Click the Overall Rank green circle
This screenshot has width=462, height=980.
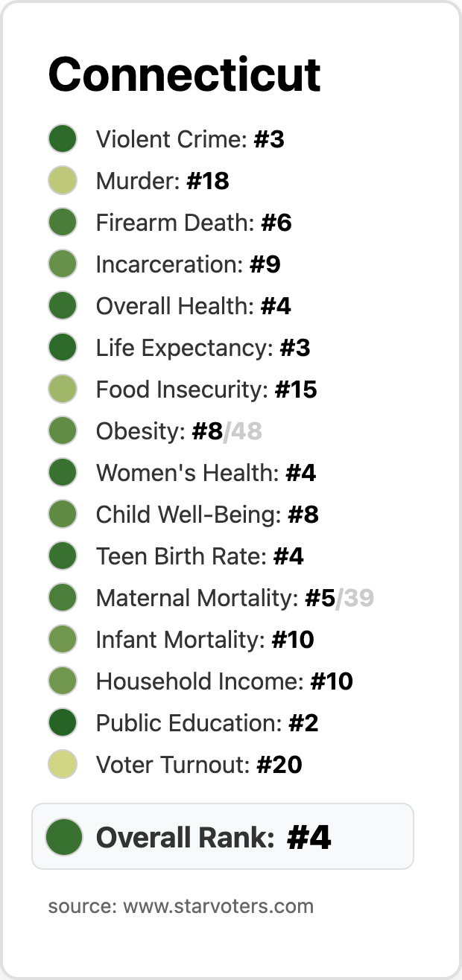(x=63, y=836)
